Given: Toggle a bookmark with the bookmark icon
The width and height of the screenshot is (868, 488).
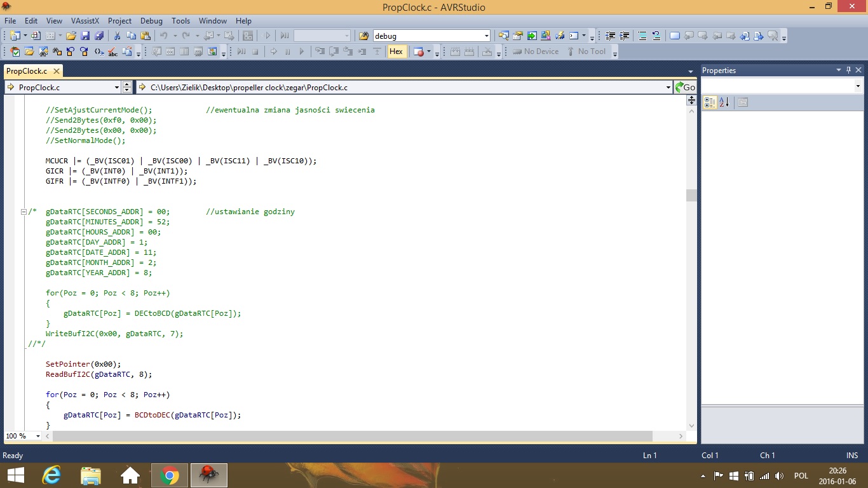Looking at the screenshot, I should pos(675,36).
